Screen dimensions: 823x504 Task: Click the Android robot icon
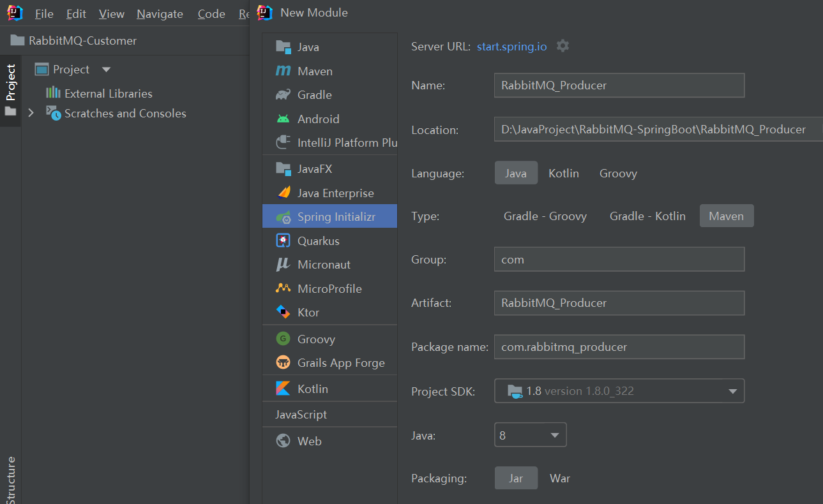(283, 119)
